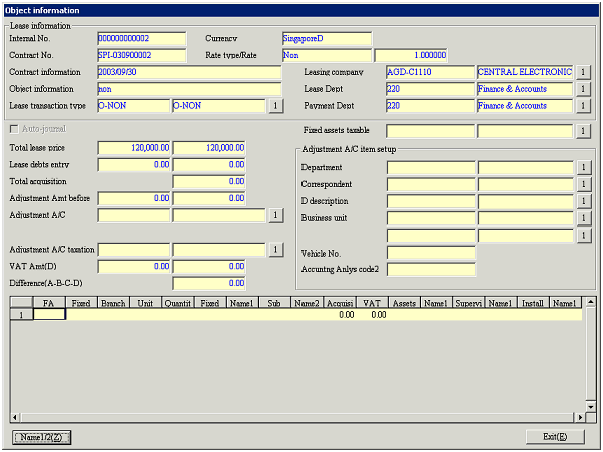Click the Lease Dept code field

[430, 89]
